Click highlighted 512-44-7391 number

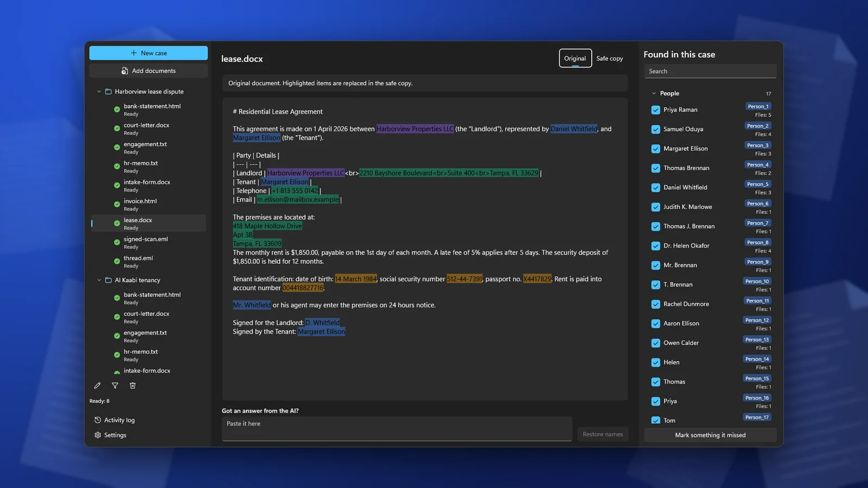(464, 279)
